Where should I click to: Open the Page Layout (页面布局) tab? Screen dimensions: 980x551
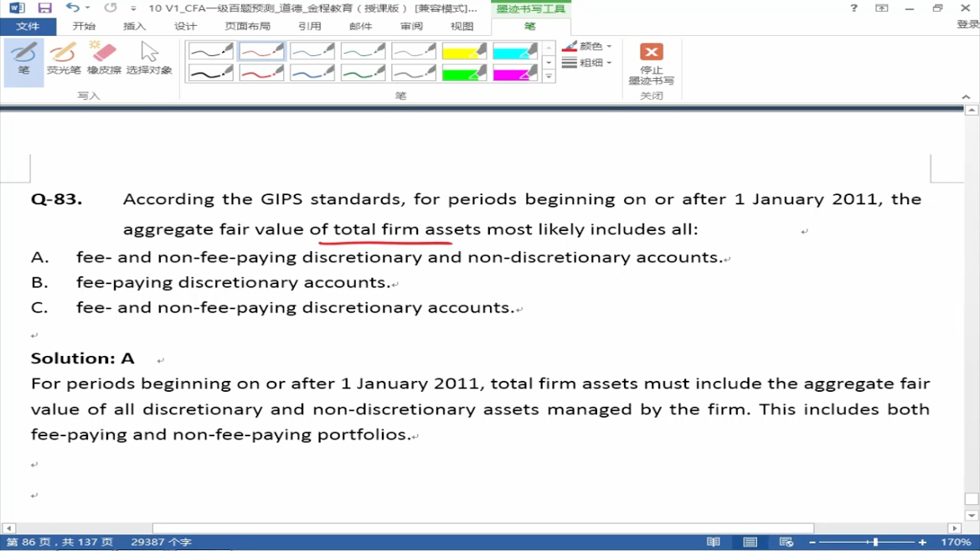[x=247, y=26]
